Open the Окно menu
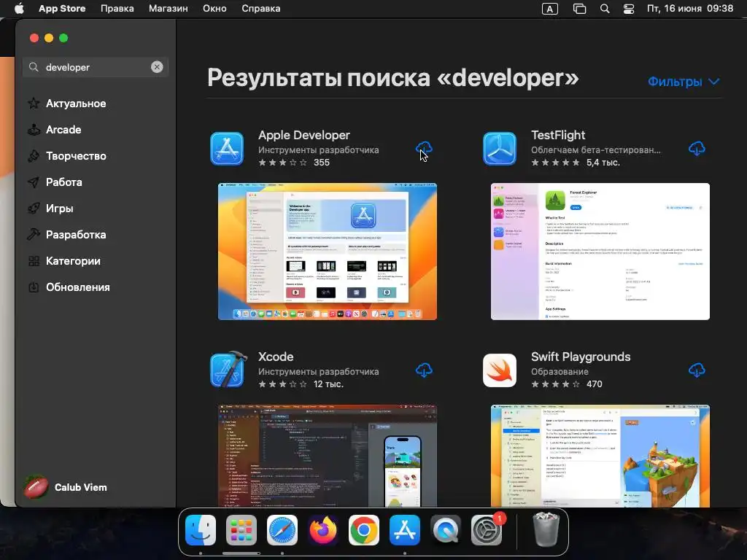The height and width of the screenshot is (560, 747). [x=214, y=9]
